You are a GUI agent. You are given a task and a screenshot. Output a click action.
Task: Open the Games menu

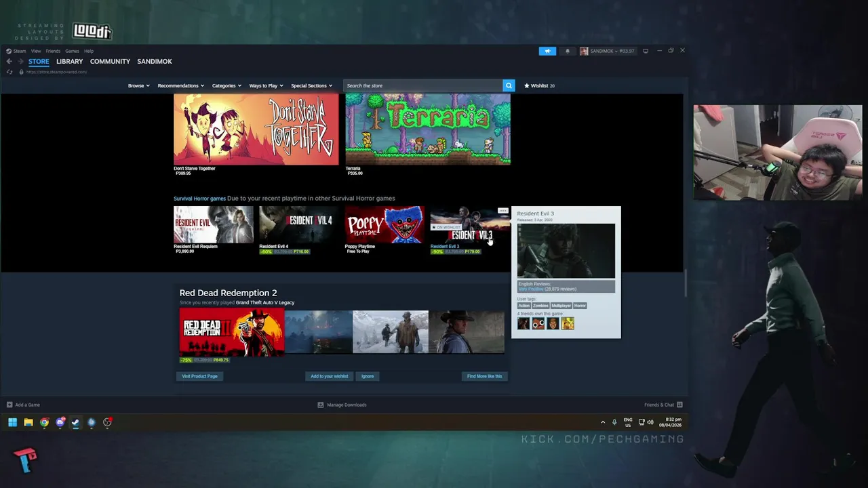pyautogui.click(x=72, y=51)
